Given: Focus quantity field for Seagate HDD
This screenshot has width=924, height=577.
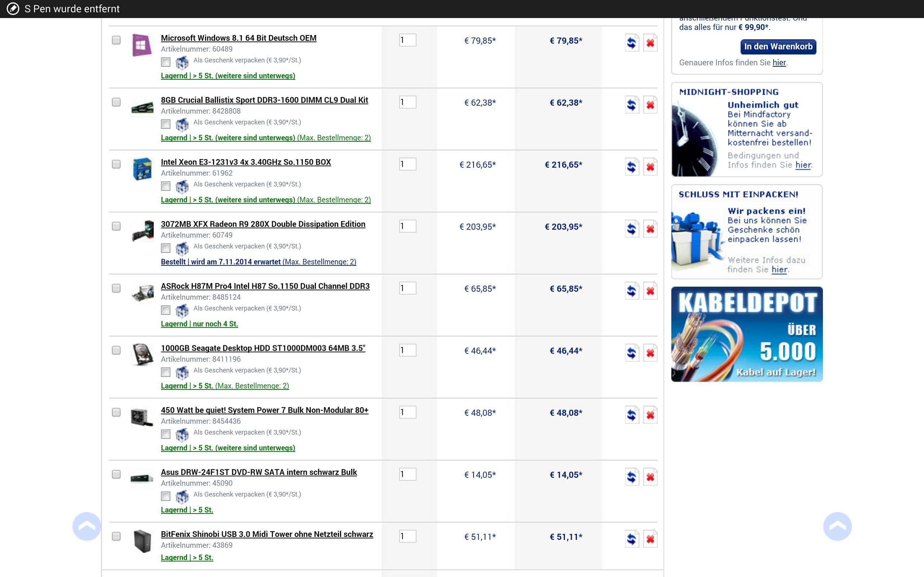Looking at the screenshot, I should tap(407, 350).
